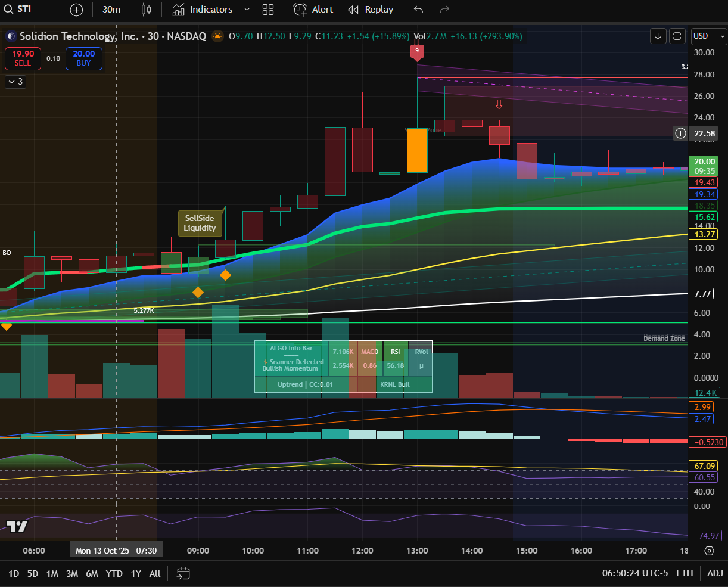
Task: Open the USD currency dropdown
Action: (x=709, y=36)
